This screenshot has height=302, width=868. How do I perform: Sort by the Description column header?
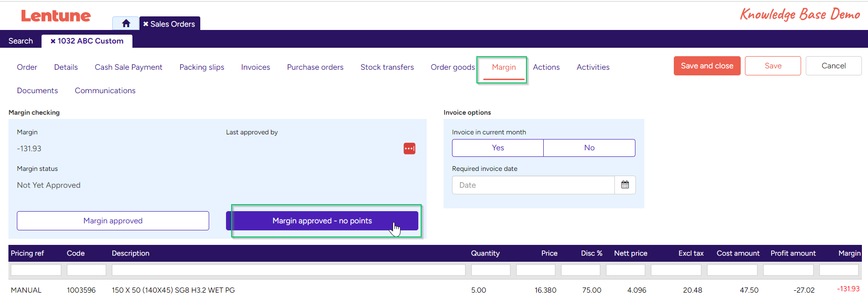pyautogui.click(x=131, y=253)
